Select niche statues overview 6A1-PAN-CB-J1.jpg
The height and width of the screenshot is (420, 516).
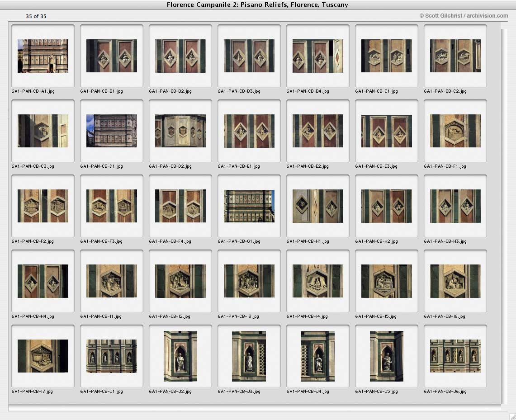coord(112,356)
